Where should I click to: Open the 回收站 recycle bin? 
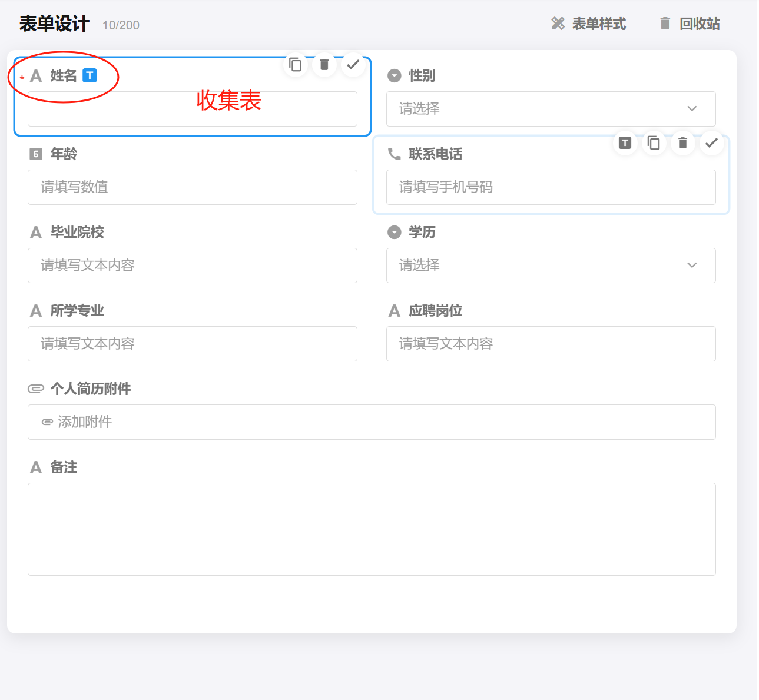[x=690, y=24]
